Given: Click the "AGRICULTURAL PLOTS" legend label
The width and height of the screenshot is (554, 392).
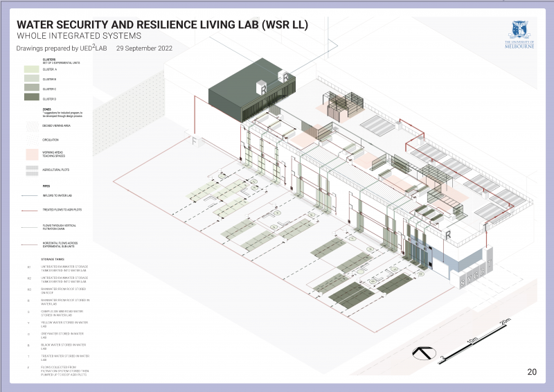Looking at the screenshot, I should coord(56,170).
